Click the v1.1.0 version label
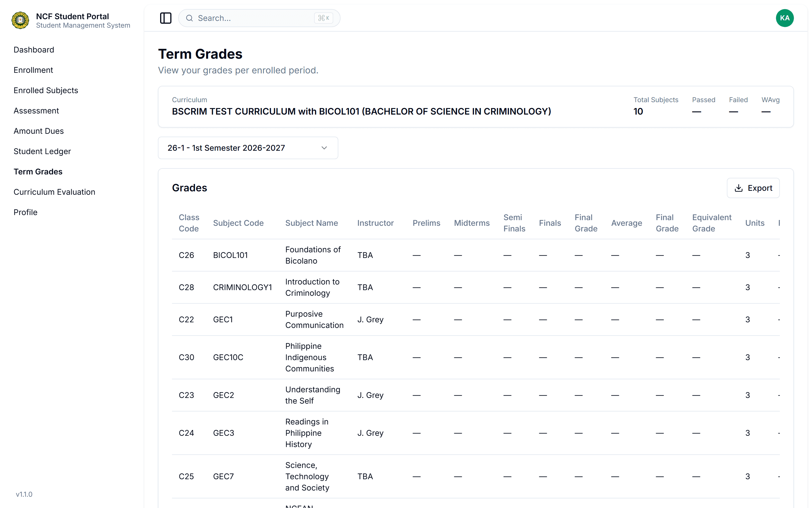This screenshot has width=812, height=508. point(24,494)
